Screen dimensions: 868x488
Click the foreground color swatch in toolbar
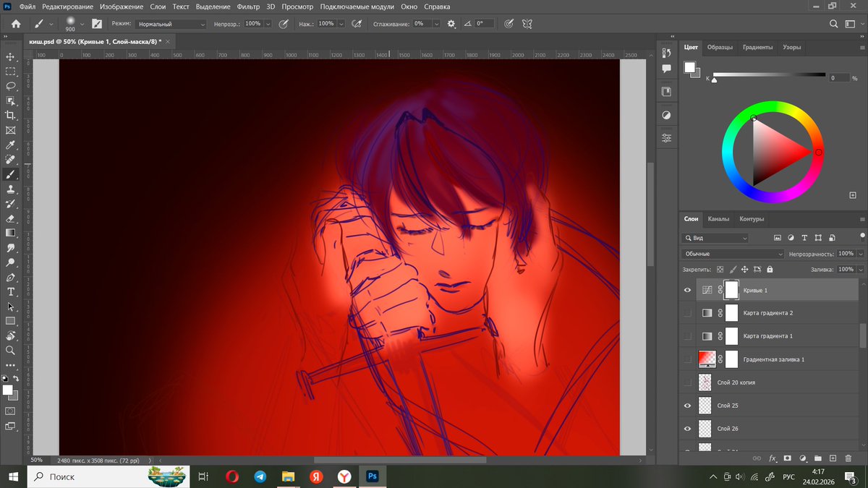point(7,390)
